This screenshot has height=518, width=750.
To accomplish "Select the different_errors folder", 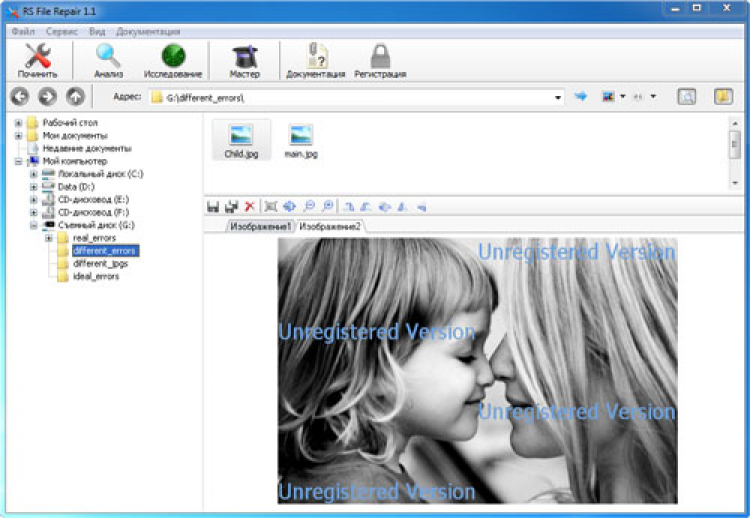I will (105, 251).
